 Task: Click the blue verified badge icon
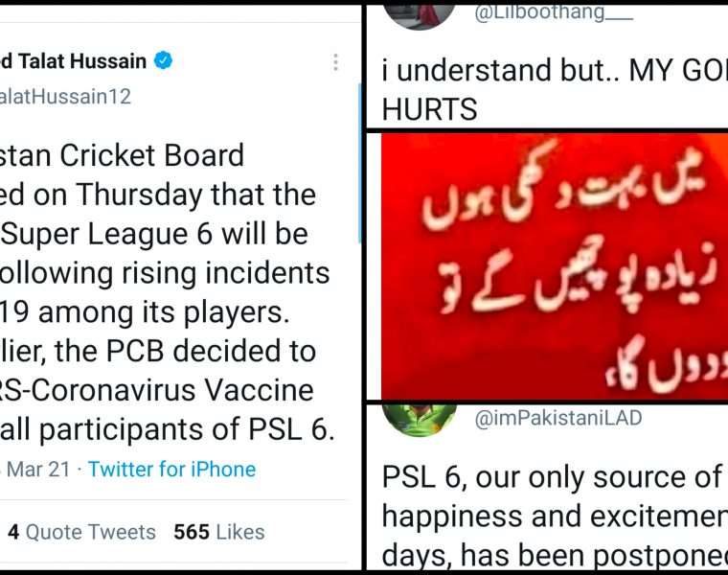[163, 60]
